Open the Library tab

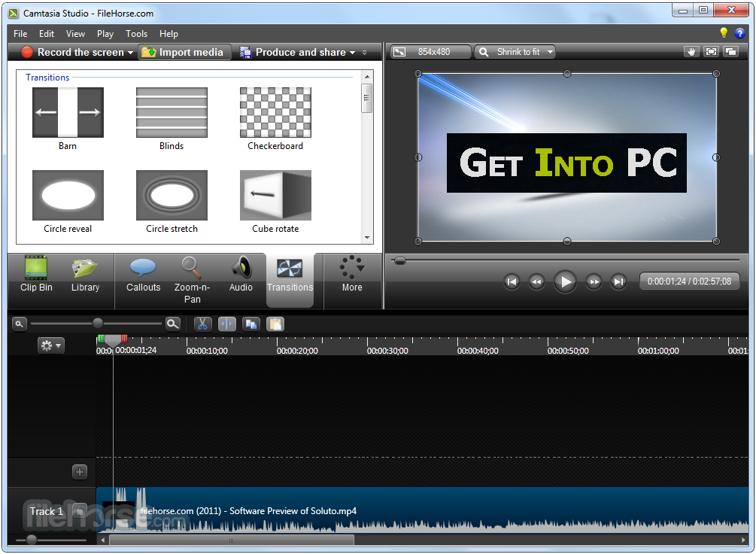pos(85,274)
